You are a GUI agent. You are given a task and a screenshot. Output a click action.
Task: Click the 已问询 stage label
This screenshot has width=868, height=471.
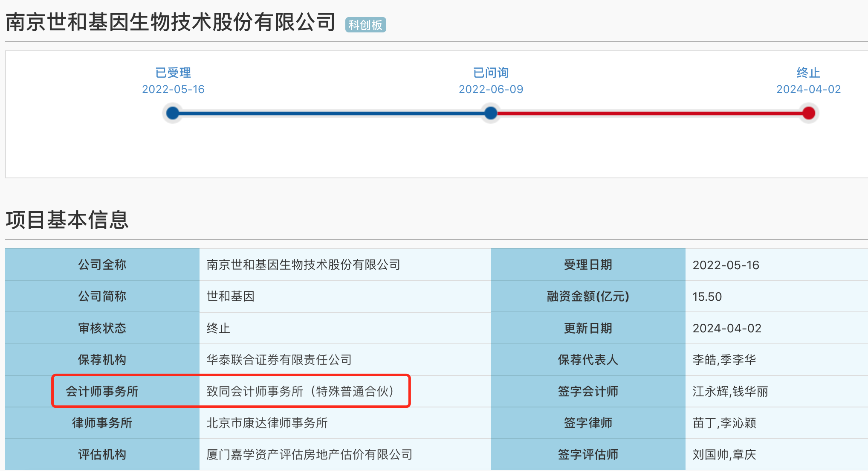pos(491,73)
